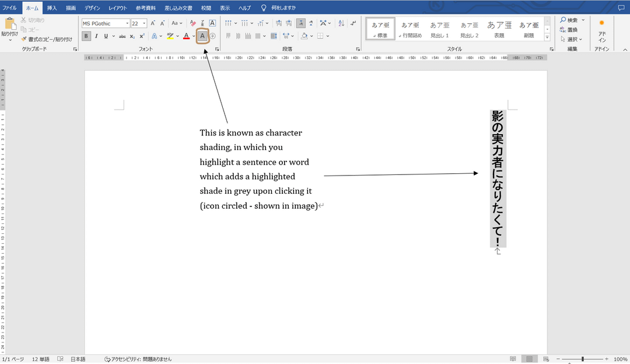
Task: Click the clear formatting eraser icon
Action: click(x=193, y=23)
